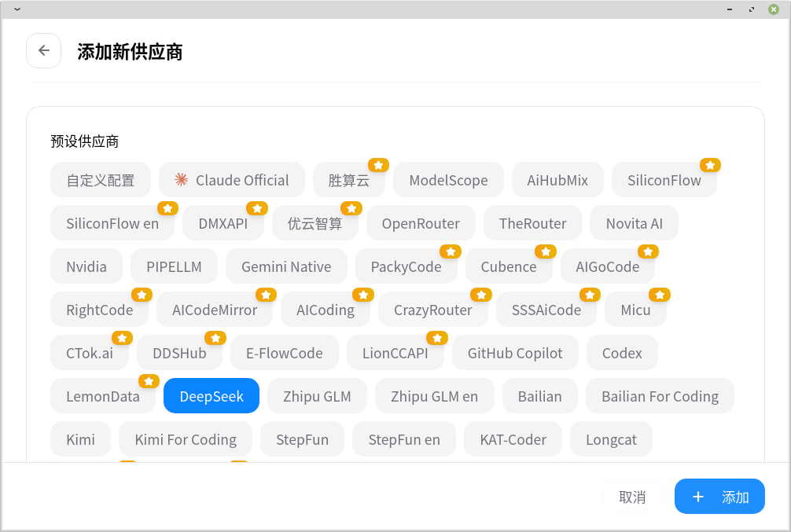Choose DMXAPI provider
Image resolution: width=791 pixels, height=532 pixels.
[x=223, y=223]
